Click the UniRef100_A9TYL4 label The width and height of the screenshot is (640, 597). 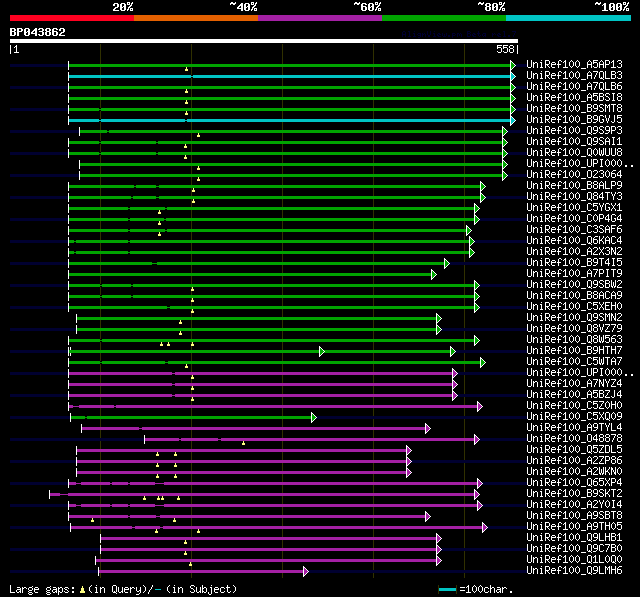pos(574,428)
